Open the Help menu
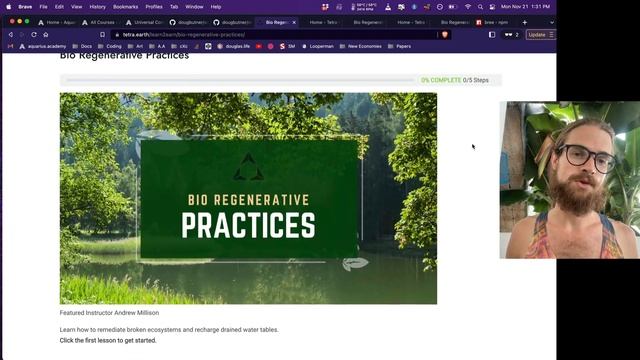The image size is (640, 360). (x=216, y=7)
